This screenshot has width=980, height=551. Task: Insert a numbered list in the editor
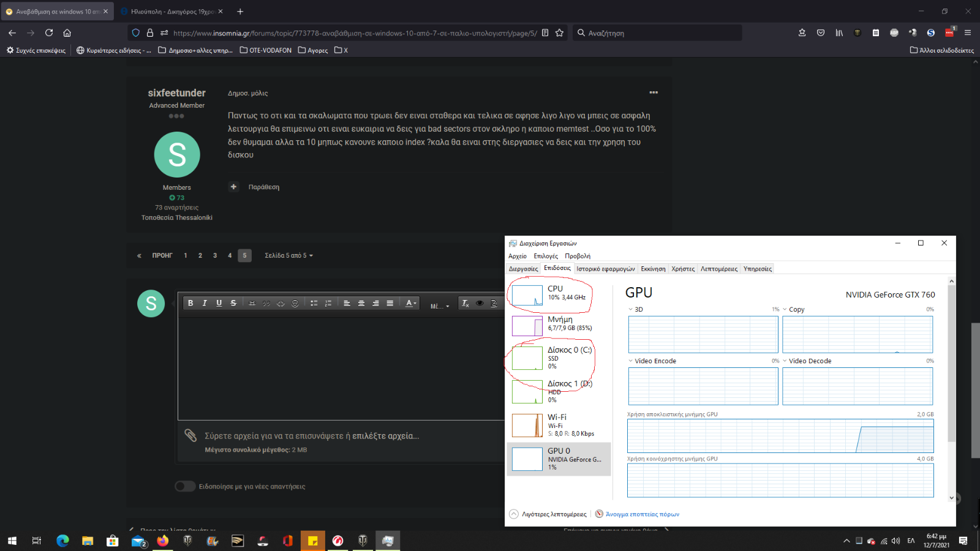click(328, 303)
